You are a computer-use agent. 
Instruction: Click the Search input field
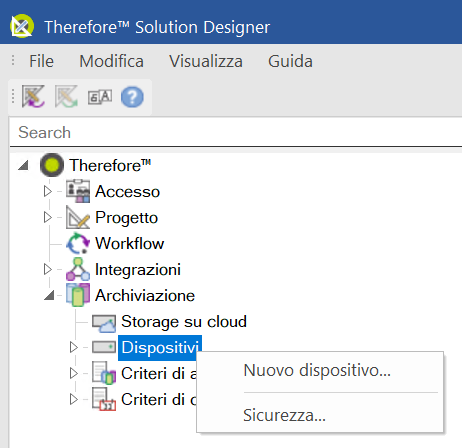236,132
